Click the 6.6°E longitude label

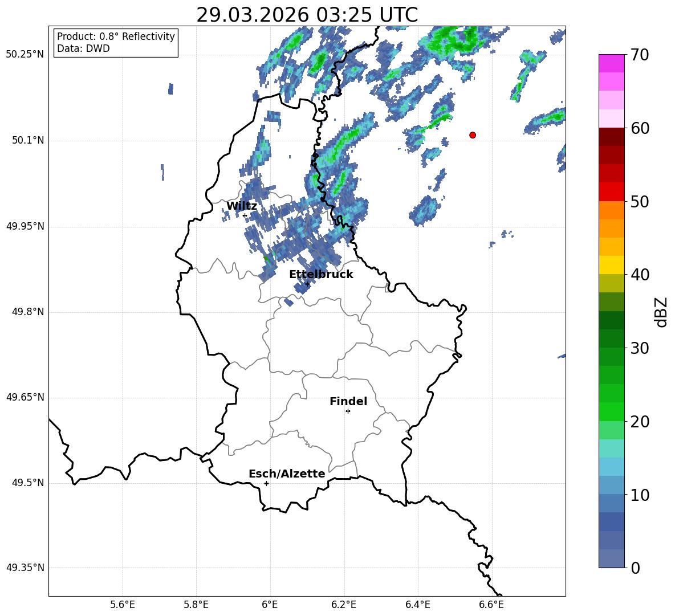(491, 605)
